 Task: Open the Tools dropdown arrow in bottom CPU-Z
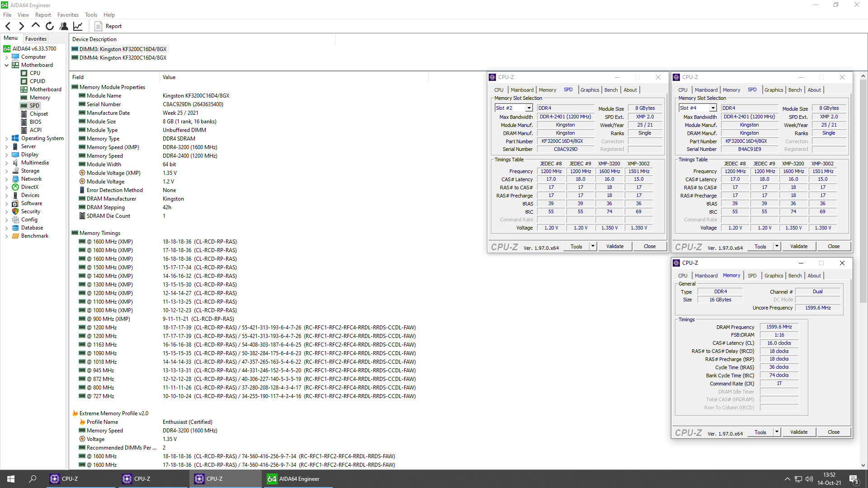pos(777,432)
